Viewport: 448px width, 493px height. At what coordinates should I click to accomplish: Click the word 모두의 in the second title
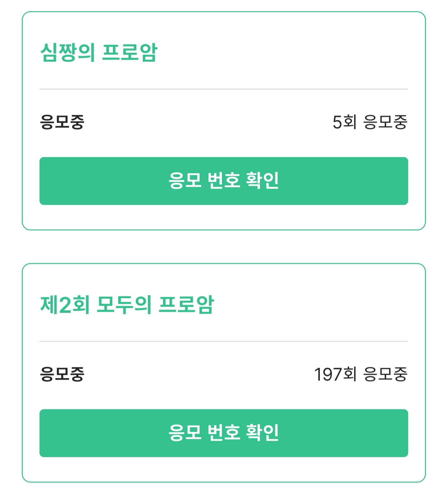pyautogui.click(x=124, y=305)
